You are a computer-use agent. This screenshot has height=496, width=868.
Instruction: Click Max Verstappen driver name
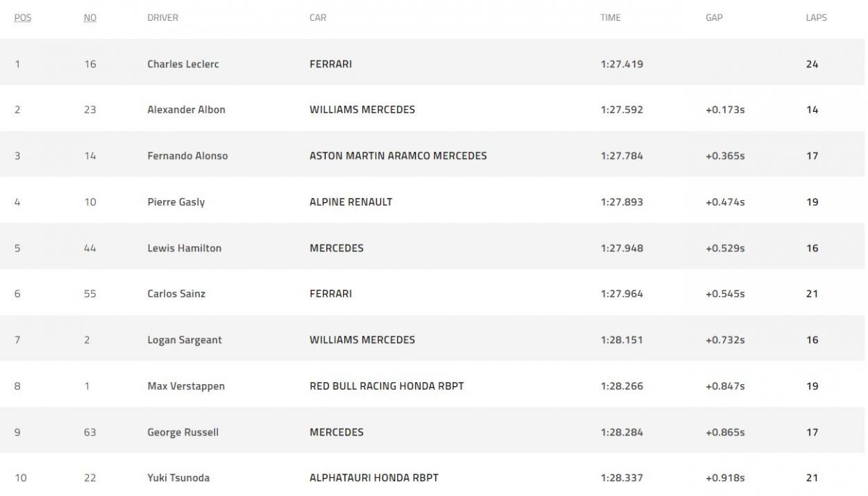point(186,386)
